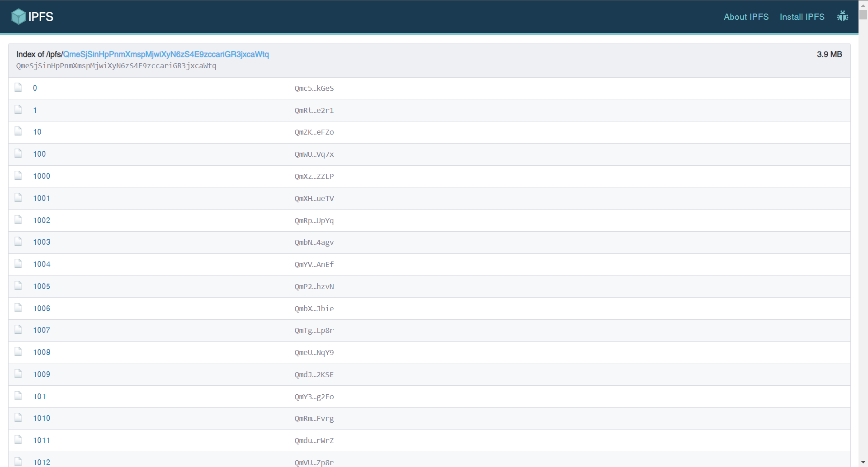Image resolution: width=868 pixels, height=467 pixels.
Task: Open the Install IPFS link
Action: [802, 17]
